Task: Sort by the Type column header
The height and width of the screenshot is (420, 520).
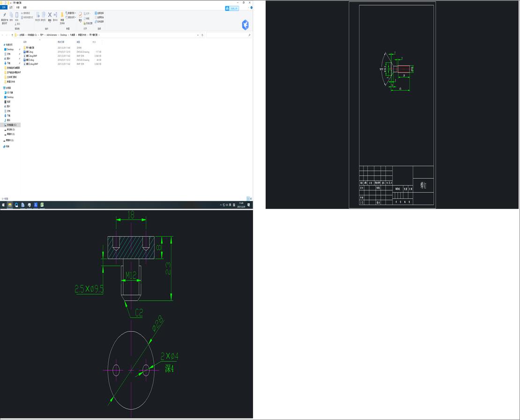Action: click(78, 42)
